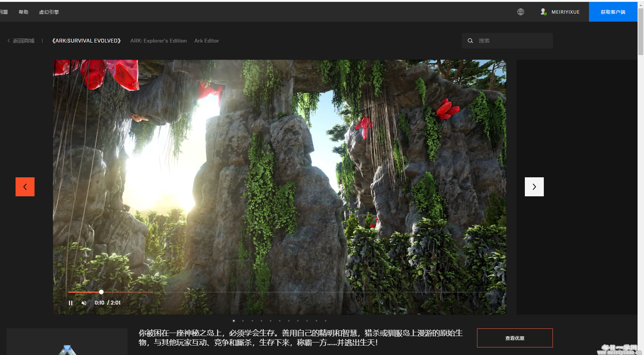This screenshot has width=644, height=355.
Task: Select the last carousel indicator dot
Action: tap(326, 321)
